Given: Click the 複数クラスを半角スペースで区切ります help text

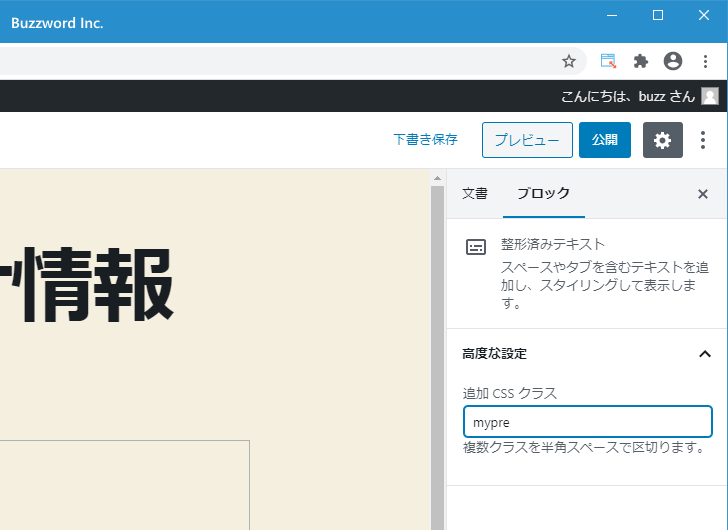Looking at the screenshot, I should point(584,447).
